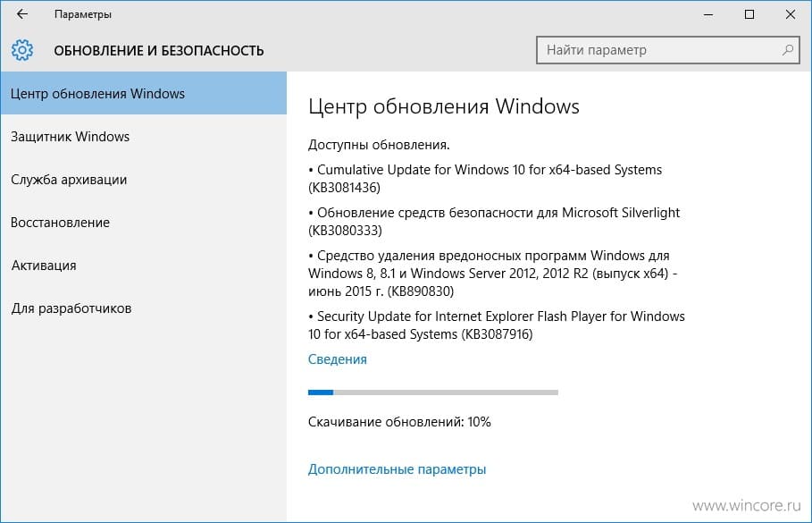The image size is (812, 523).
Task: Focus the Найти параметр search field
Action: pyautogui.click(x=667, y=50)
